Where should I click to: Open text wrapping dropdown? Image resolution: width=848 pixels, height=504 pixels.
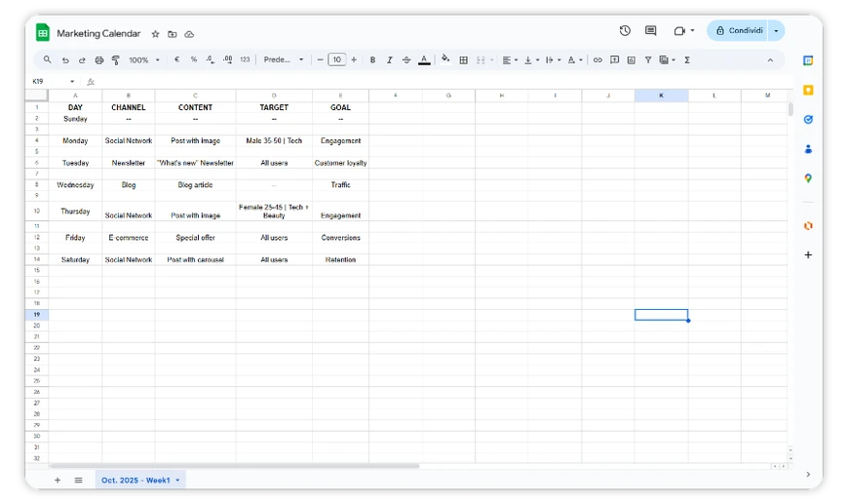tap(553, 60)
